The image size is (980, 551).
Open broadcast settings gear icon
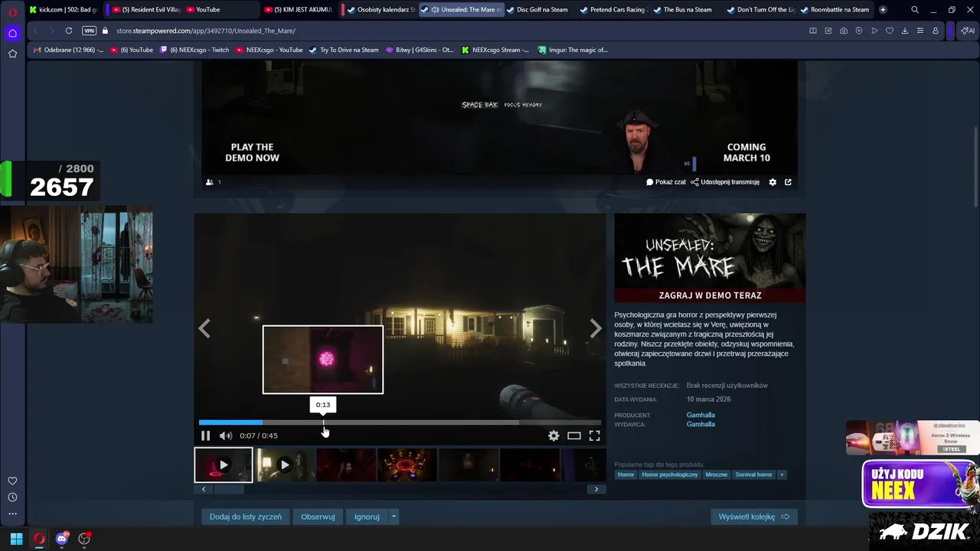point(773,182)
